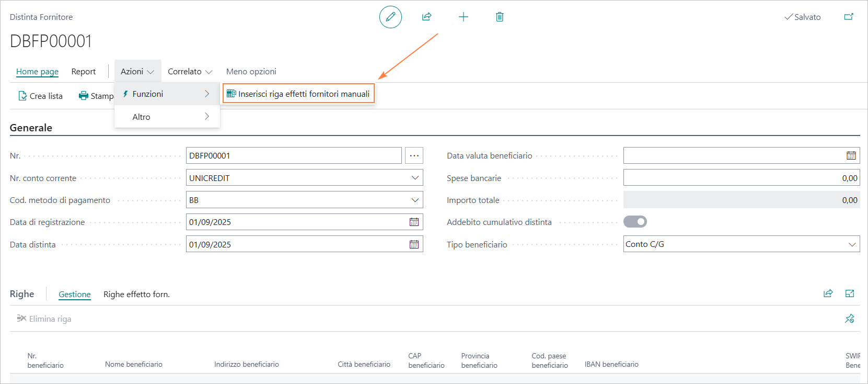Open the Altro submenu

pos(167,117)
